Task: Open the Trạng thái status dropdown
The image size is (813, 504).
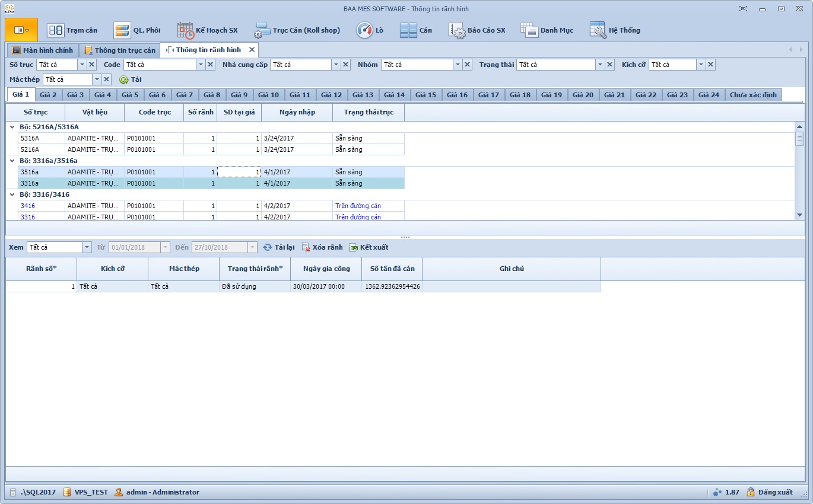Action: tap(600, 65)
